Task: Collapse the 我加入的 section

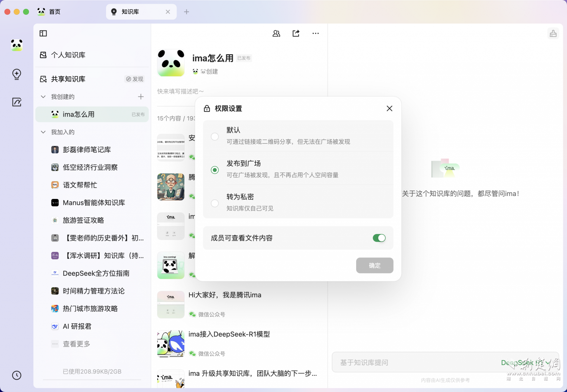Action: point(43,132)
